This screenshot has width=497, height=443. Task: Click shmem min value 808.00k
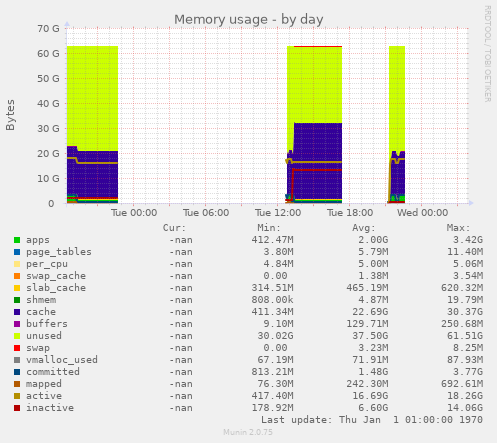(x=272, y=300)
